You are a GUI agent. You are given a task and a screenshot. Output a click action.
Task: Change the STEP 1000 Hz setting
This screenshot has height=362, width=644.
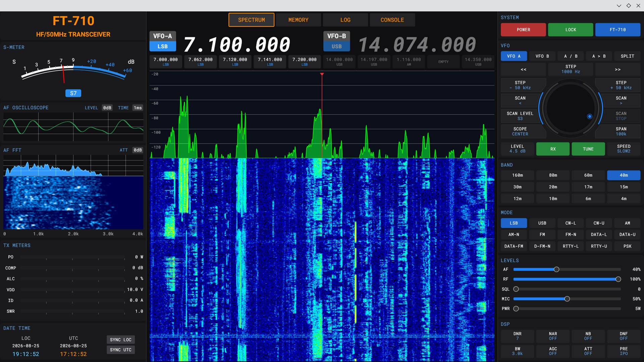click(x=571, y=69)
